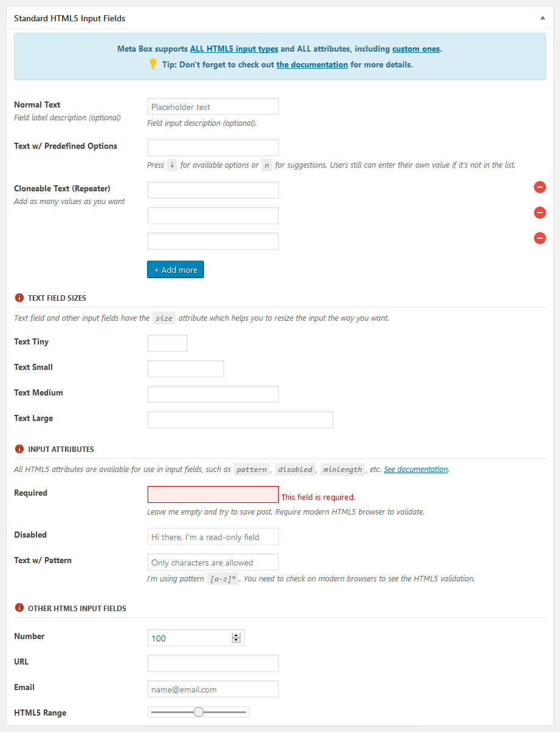The width and height of the screenshot is (560, 732).
Task: Click the lightbulb tip icon
Action: pyautogui.click(x=153, y=64)
